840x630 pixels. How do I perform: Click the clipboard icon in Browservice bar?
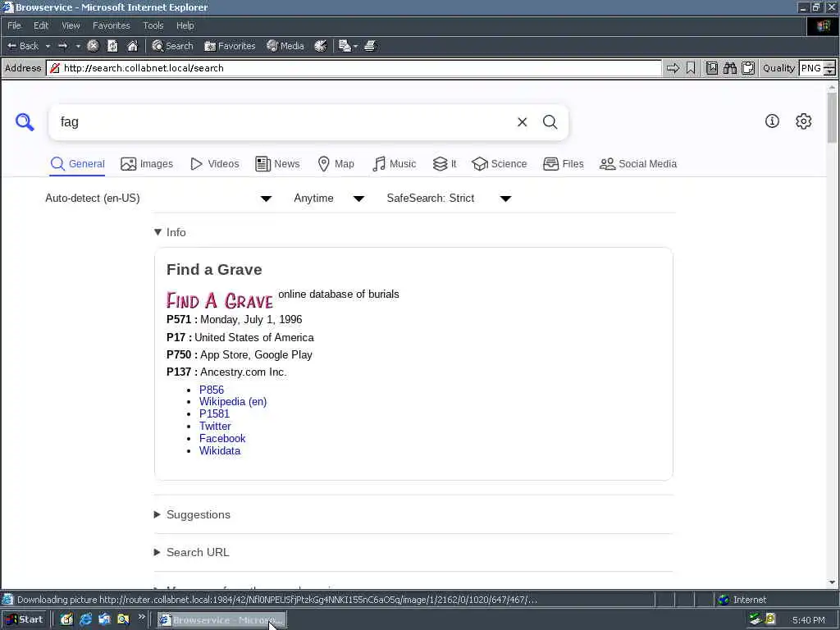click(748, 68)
